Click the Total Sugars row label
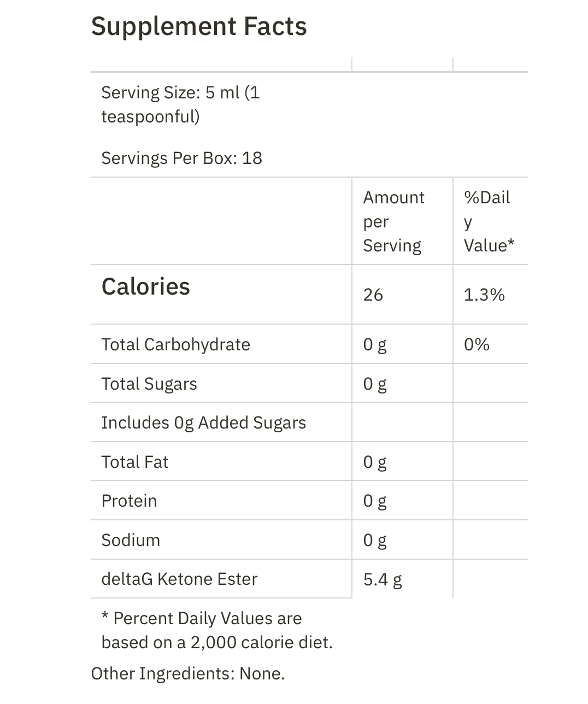 pos(149,384)
